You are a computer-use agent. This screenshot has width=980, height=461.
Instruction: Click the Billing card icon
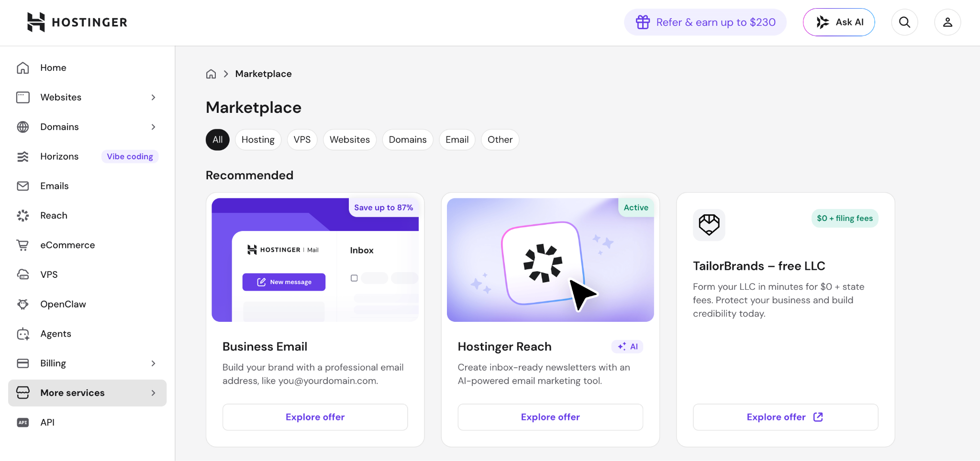tap(23, 363)
